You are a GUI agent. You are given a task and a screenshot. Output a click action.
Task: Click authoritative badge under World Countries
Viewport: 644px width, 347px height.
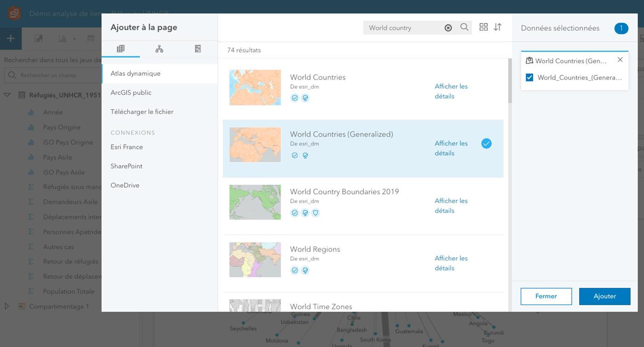pyautogui.click(x=294, y=98)
